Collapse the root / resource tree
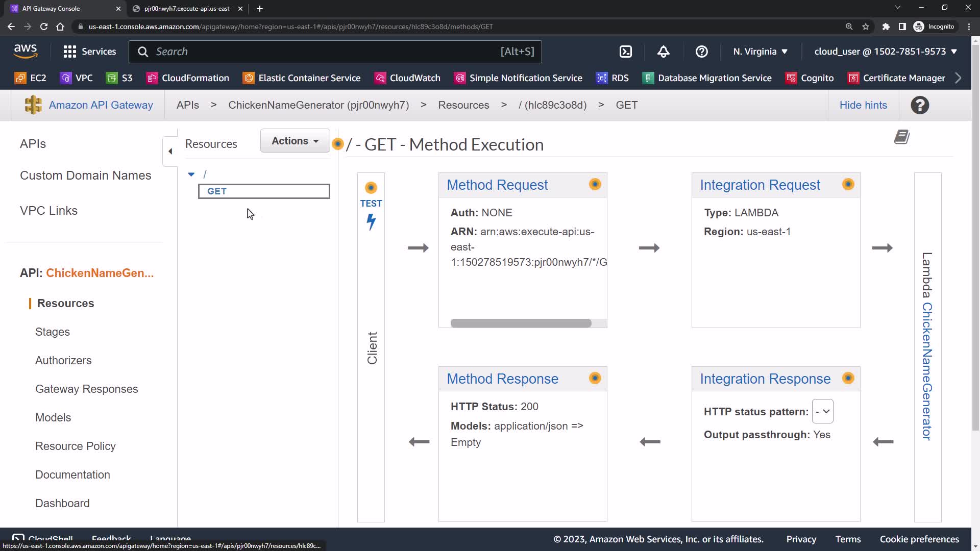980x551 pixels. [191, 174]
